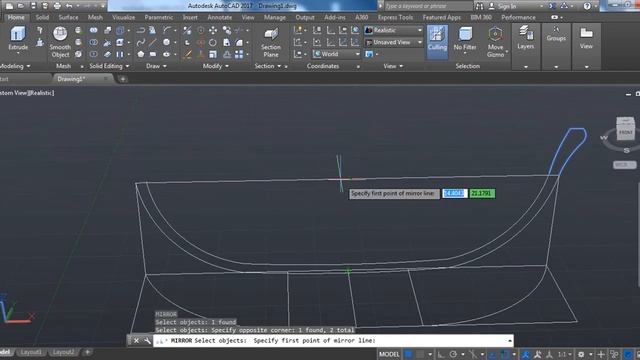The image size is (640, 360).
Task: Click the highlighted X coordinate input field
Action: point(454,193)
